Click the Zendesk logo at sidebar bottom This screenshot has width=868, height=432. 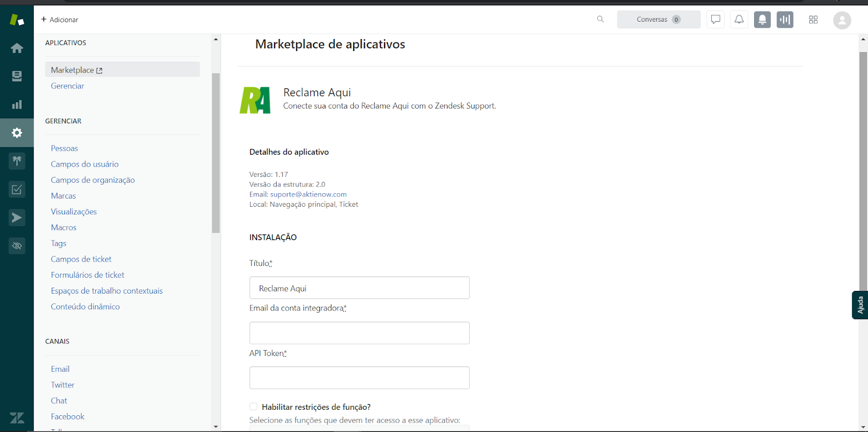click(17, 418)
